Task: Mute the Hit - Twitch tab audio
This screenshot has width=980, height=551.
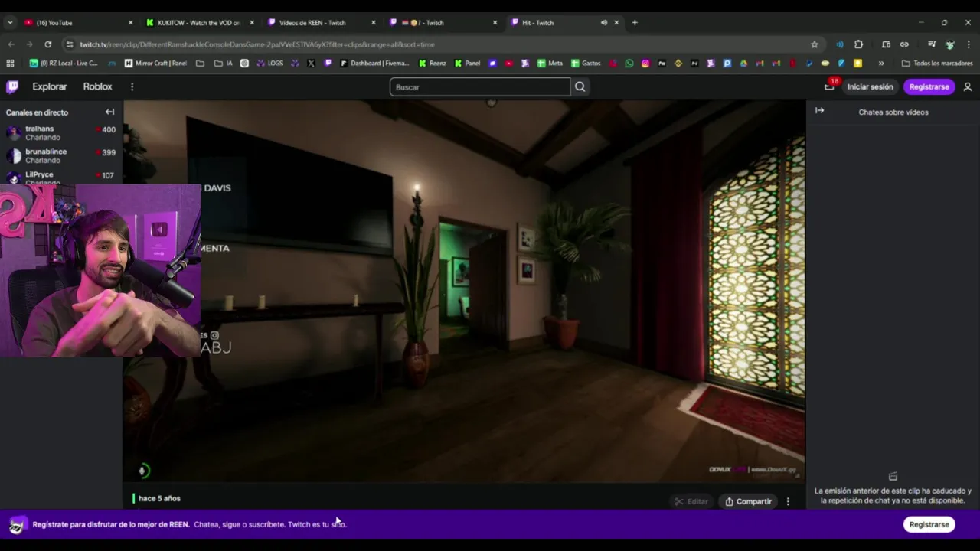Action: tap(604, 22)
